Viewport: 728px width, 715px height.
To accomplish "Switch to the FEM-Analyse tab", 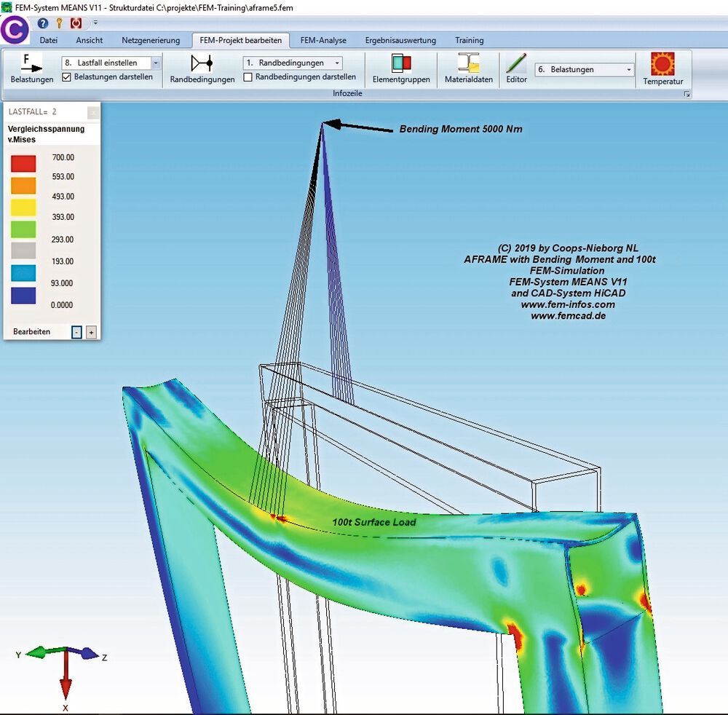I will point(323,40).
